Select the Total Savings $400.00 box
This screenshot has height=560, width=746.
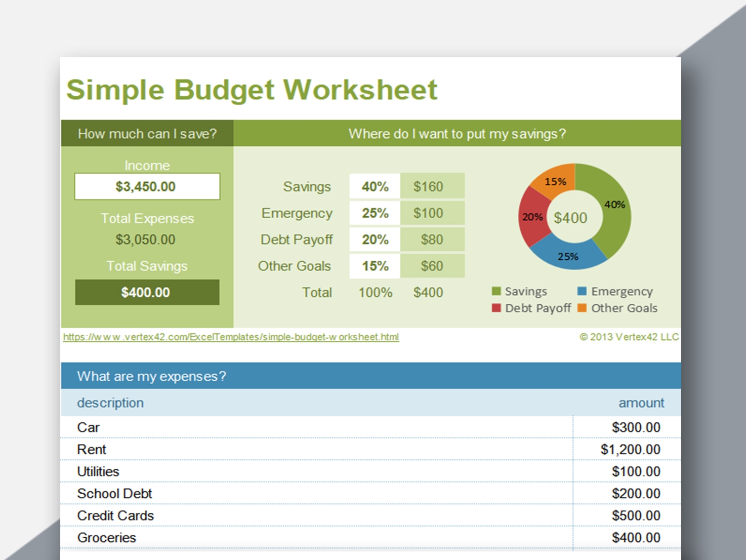147,292
